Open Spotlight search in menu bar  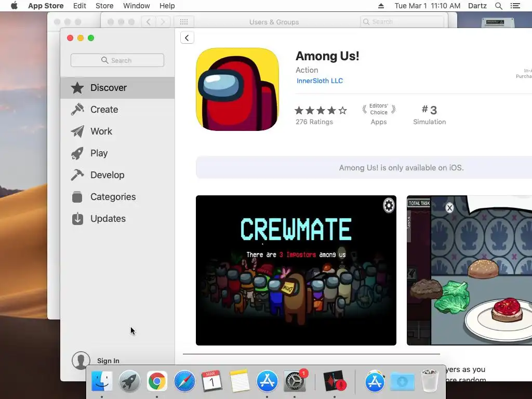pyautogui.click(x=498, y=6)
